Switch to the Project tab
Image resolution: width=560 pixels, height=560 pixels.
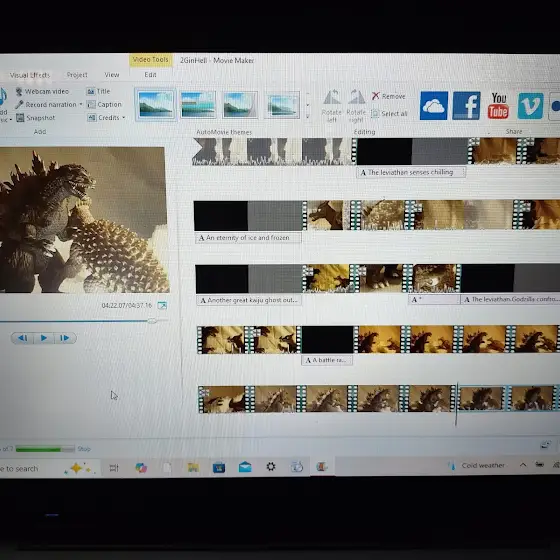77,75
